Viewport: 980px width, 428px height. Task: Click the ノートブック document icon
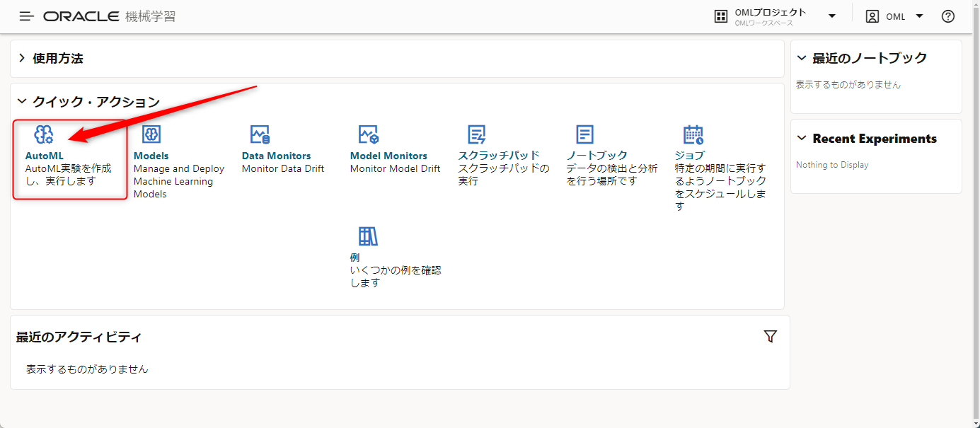tap(585, 134)
